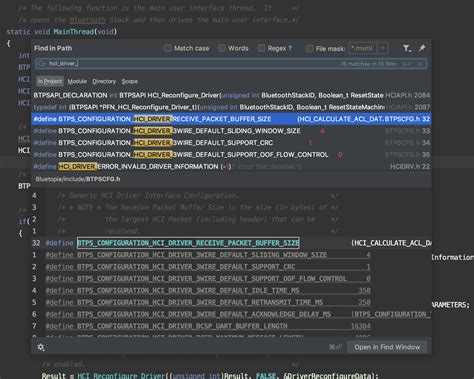Select 3WIRE_DEFAULT_SUPPORT_OOF_FLOW_CONTROL result row
The image size is (474, 379).
click(231, 155)
